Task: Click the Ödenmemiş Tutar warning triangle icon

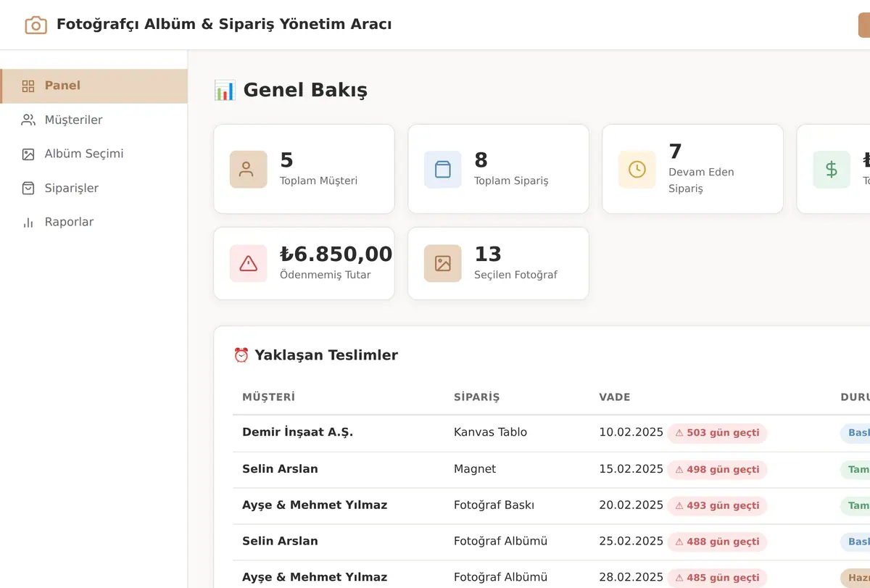Action: 249,263
